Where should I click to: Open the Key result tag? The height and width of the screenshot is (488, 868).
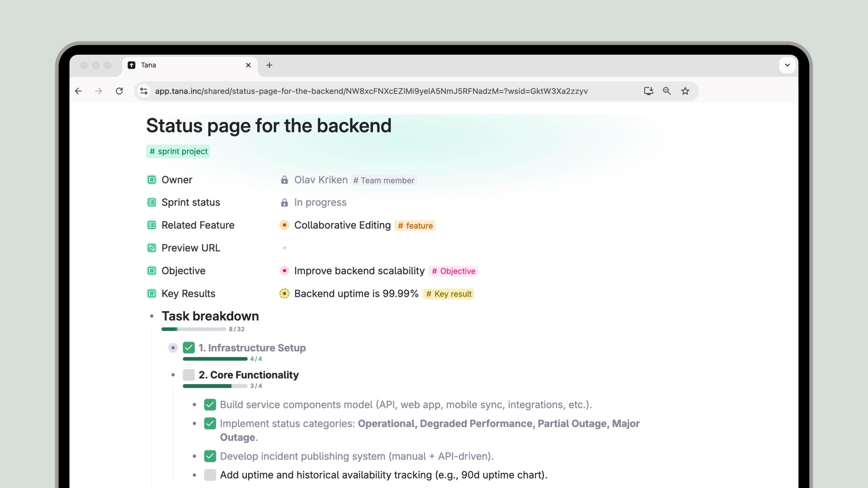click(x=448, y=294)
